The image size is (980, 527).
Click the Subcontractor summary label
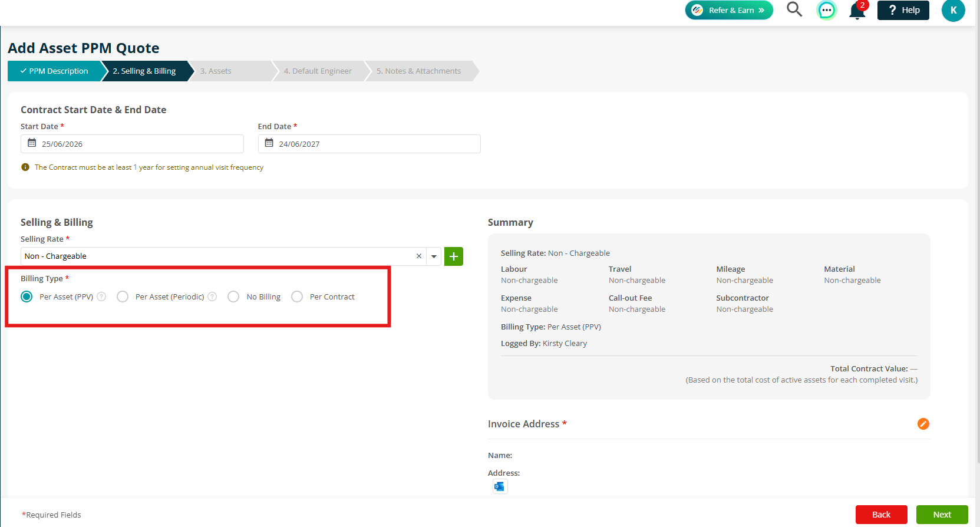[743, 298]
